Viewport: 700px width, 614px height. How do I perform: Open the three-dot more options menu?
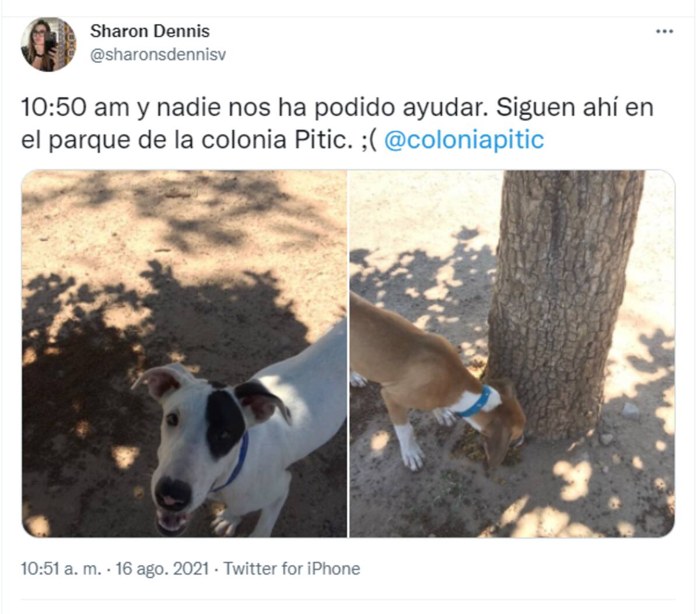pos(664,31)
